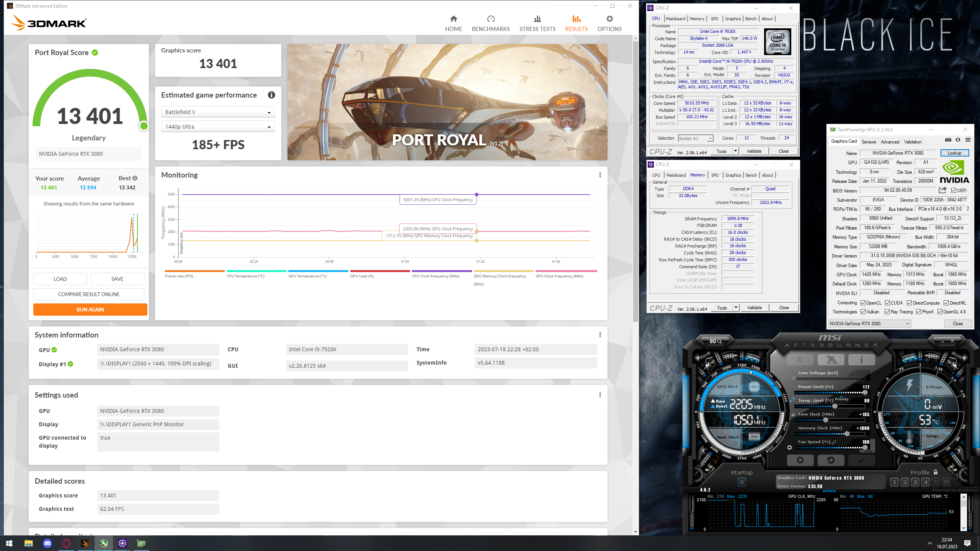Click the SAVE button in 3DMark
This screenshot has height=551, width=980.
[117, 279]
